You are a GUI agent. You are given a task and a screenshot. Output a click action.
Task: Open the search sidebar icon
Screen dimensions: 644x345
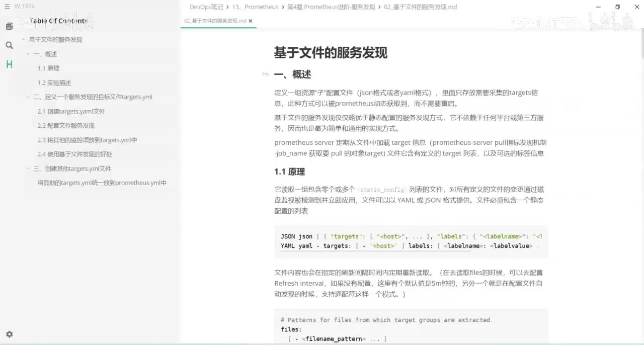(9, 45)
